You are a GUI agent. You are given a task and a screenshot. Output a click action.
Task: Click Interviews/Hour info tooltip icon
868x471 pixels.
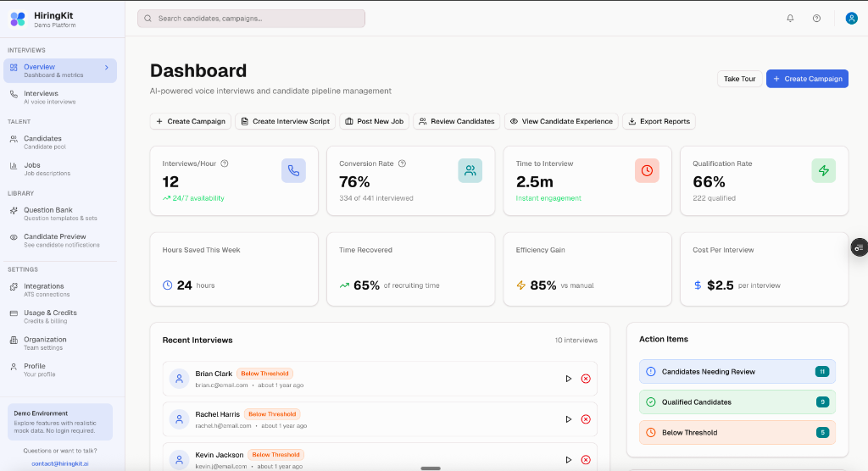pyautogui.click(x=225, y=163)
